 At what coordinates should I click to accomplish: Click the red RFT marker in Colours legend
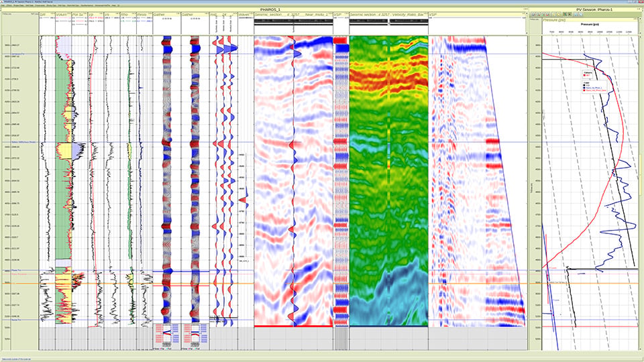tap(584, 75)
